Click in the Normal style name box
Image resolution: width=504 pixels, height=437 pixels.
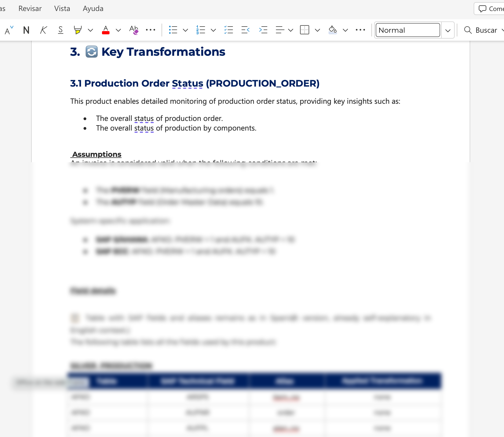pyautogui.click(x=407, y=30)
